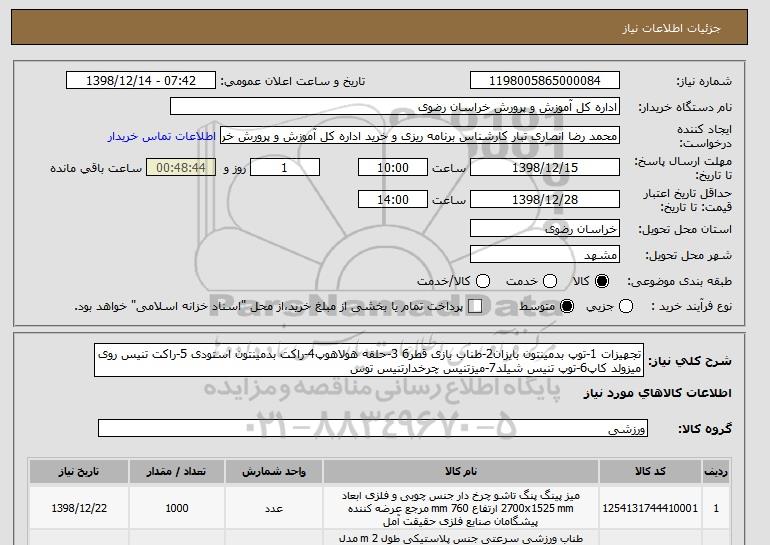Screen dimensions: 770x545
Task: Click response deadline date 1398/12/15
Action: pyautogui.click(x=545, y=167)
